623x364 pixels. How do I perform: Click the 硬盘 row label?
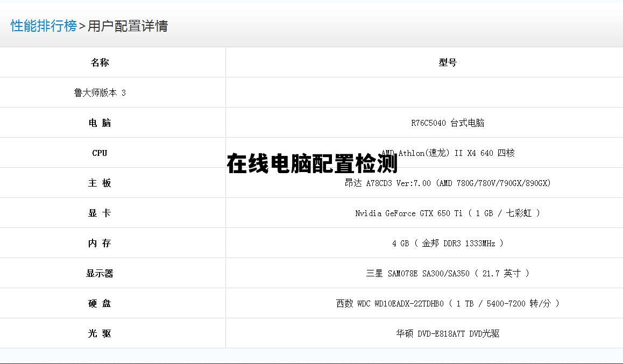pyautogui.click(x=100, y=304)
